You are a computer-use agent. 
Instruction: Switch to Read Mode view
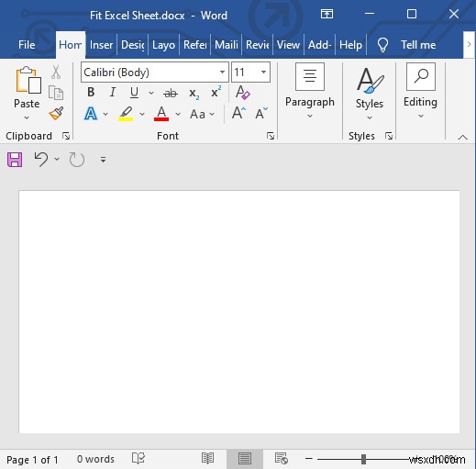click(208, 458)
